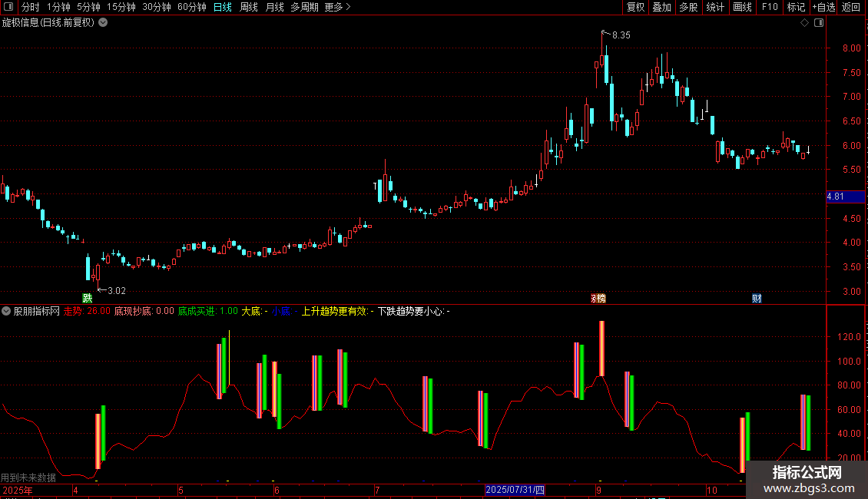This screenshot has width=868, height=499.
Task: Open dropdown beside 股朋指标网 indicator name
Action: (x=6, y=311)
